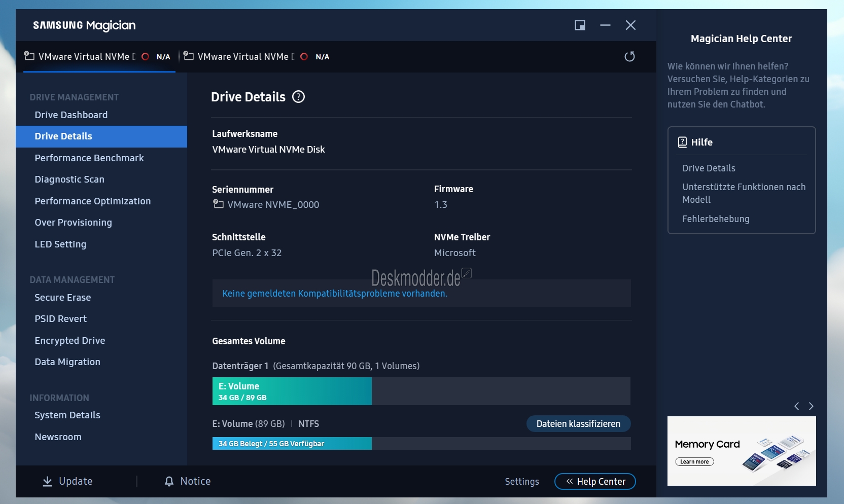
Task: Click the Memory Card banner image
Action: coord(742,451)
